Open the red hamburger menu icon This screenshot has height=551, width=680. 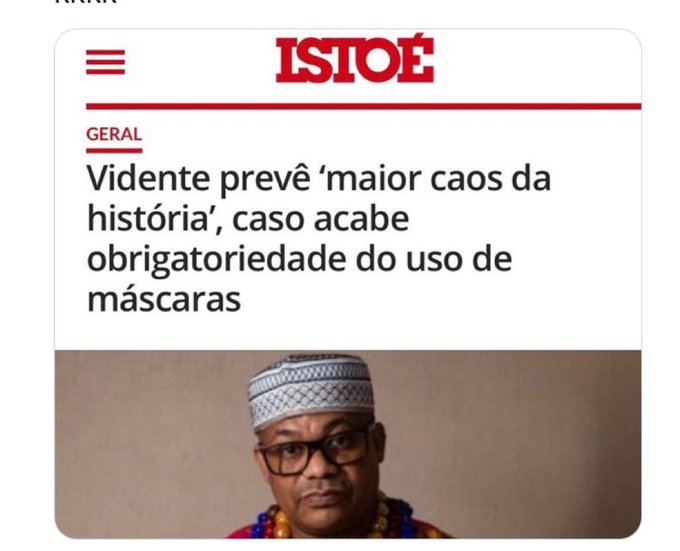click(x=105, y=62)
